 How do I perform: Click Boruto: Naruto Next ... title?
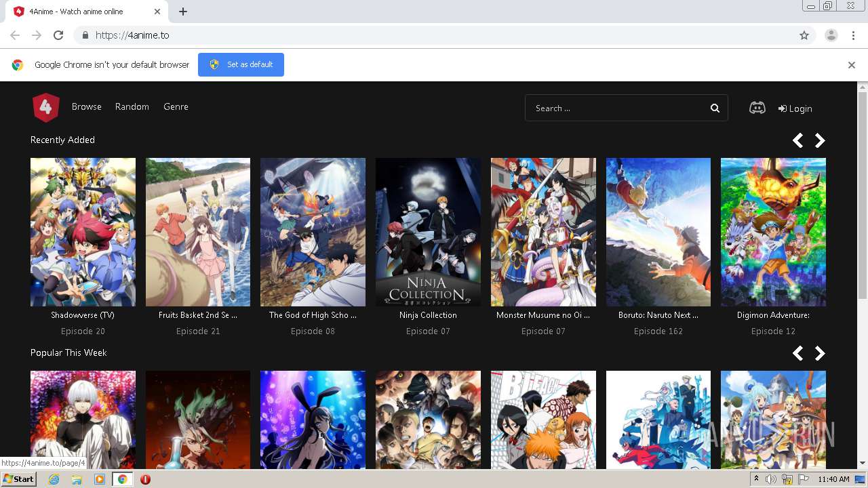658,315
